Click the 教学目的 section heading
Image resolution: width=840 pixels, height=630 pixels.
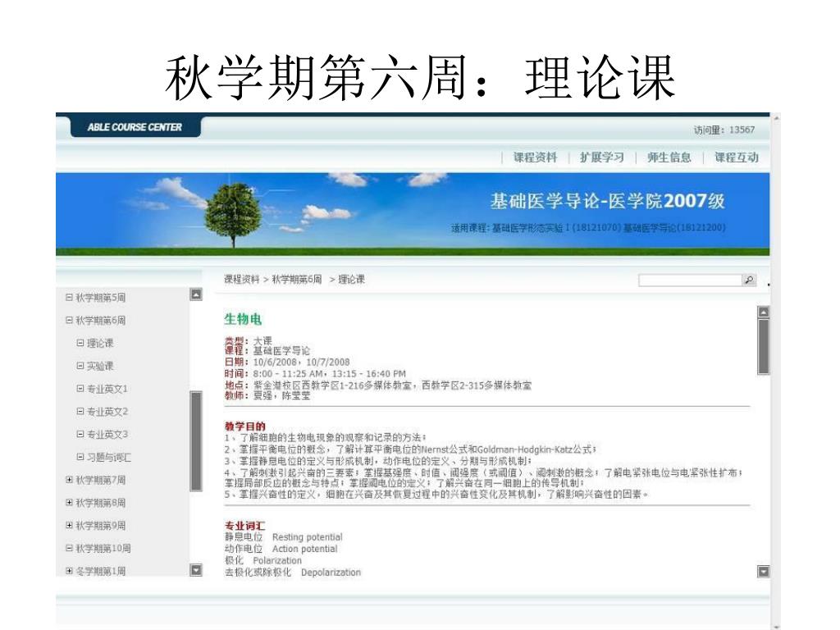[244, 427]
